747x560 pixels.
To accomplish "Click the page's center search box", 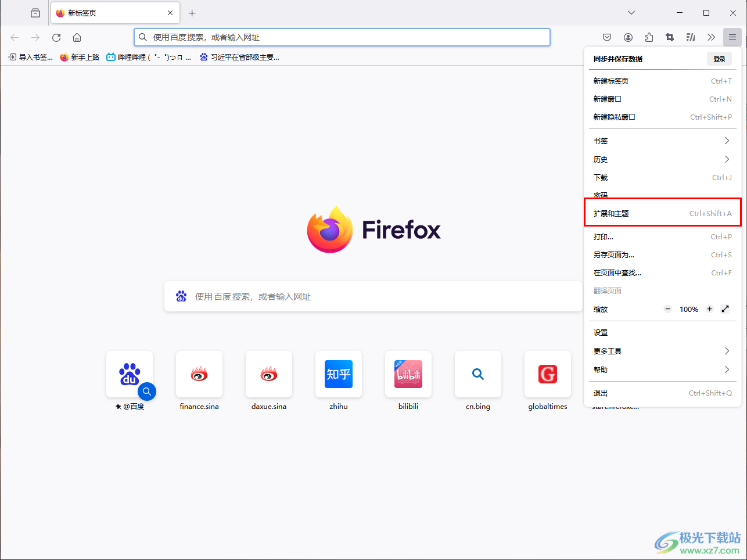I will pos(373,296).
